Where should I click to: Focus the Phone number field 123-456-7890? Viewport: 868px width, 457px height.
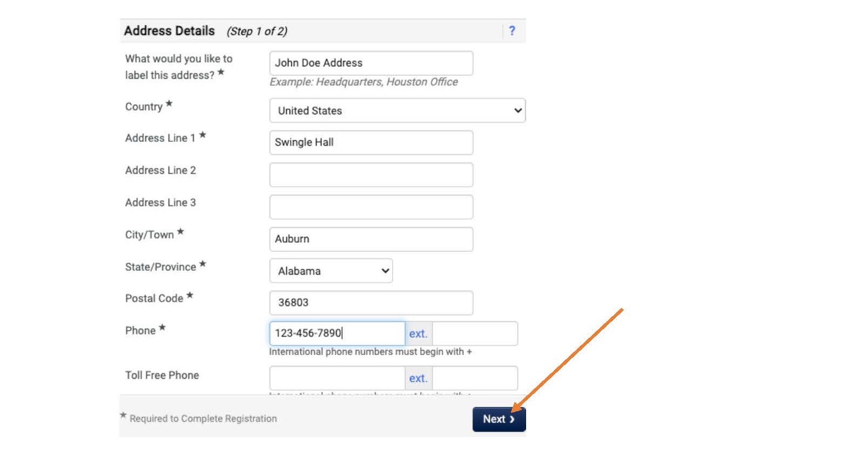pyautogui.click(x=337, y=333)
